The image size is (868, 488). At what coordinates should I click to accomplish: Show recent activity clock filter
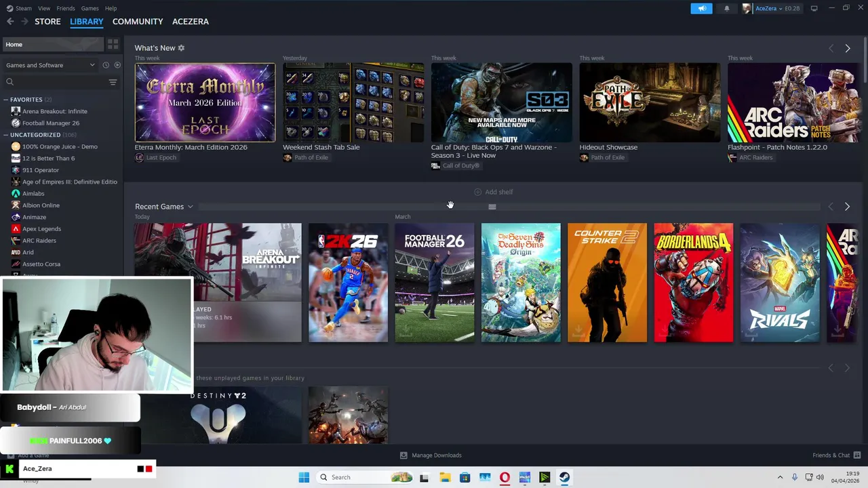coord(106,65)
